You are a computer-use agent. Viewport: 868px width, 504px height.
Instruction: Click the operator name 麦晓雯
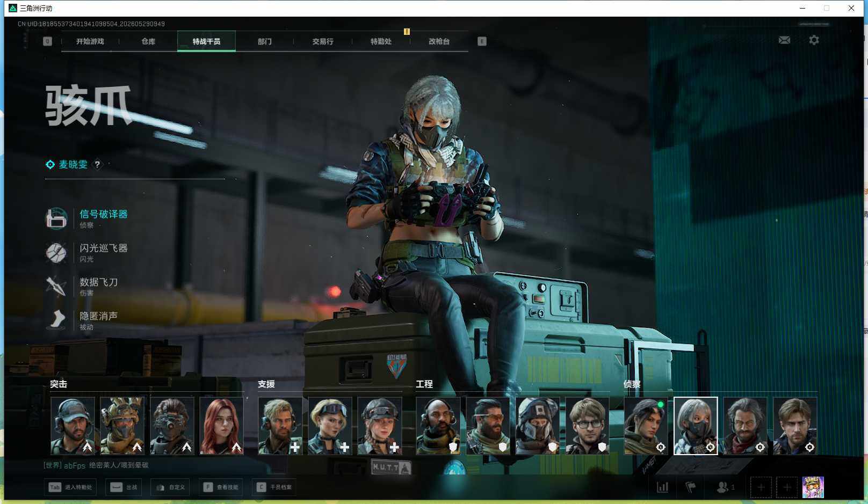(x=73, y=165)
